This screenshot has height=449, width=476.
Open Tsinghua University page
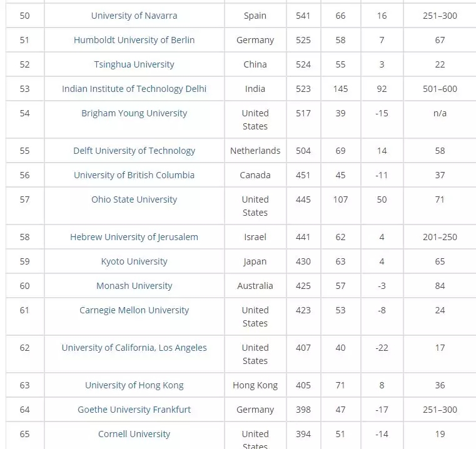click(134, 64)
